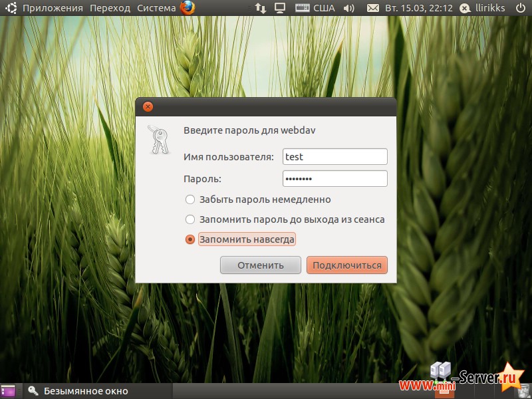Open the network connections indicator
532x399 pixels.
tap(261, 8)
